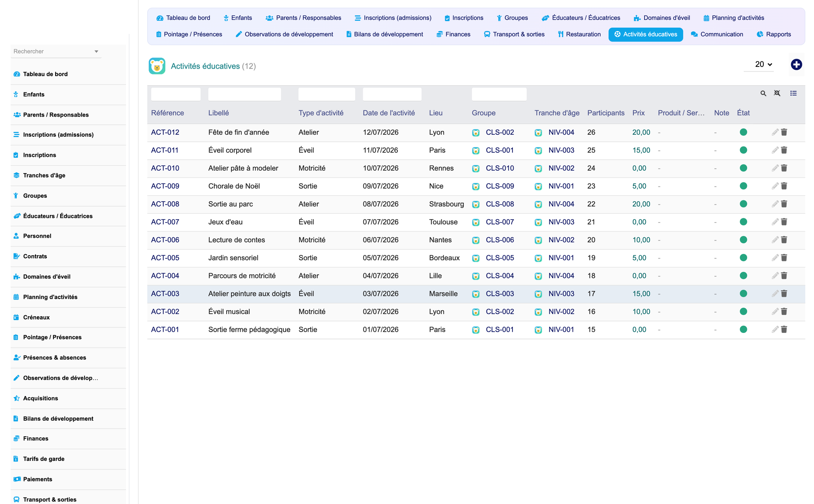Screen dimensions: 814x504
Task: Open Contrats in the sidebar
Action: tap(68, 256)
